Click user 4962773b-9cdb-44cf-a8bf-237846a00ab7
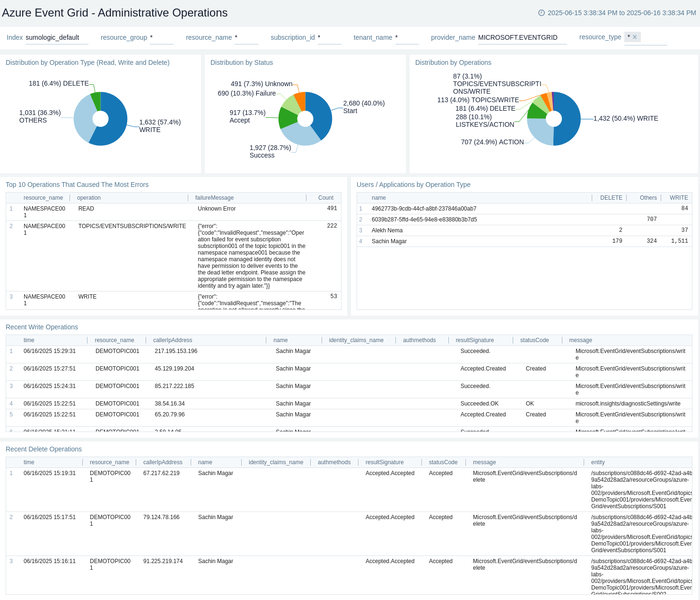 pyautogui.click(x=424, y=209)
